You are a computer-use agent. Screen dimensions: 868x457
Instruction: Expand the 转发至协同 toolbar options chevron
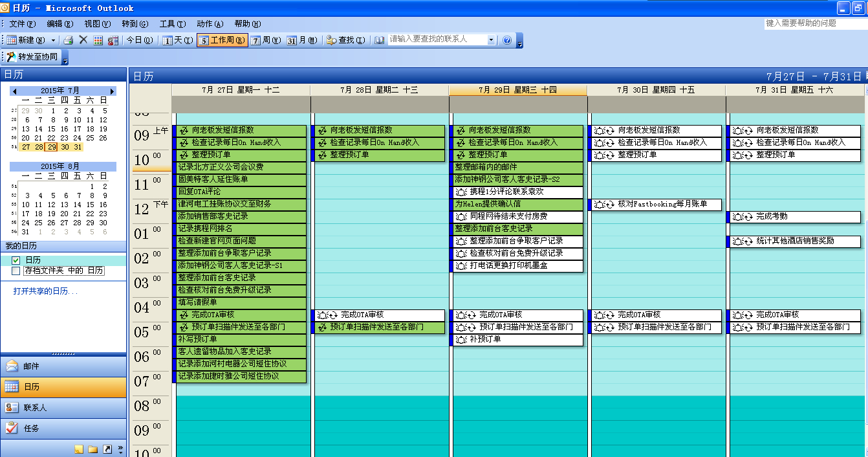pos(65,58)
